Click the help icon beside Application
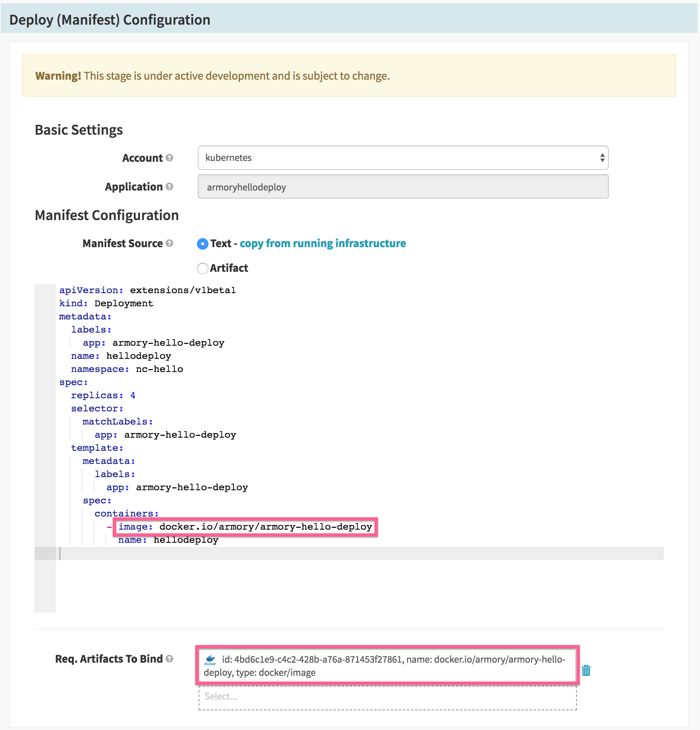 pyautogui.click(x=169, y=186)
